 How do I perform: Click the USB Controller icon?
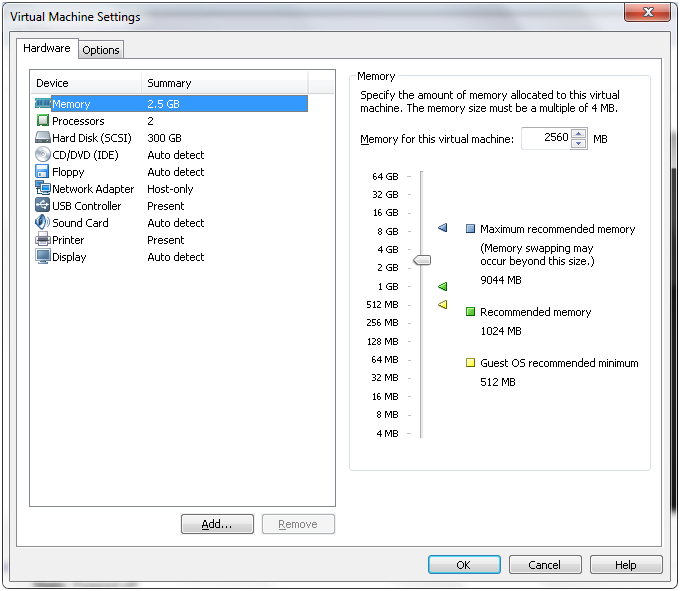tap(42, 205)
